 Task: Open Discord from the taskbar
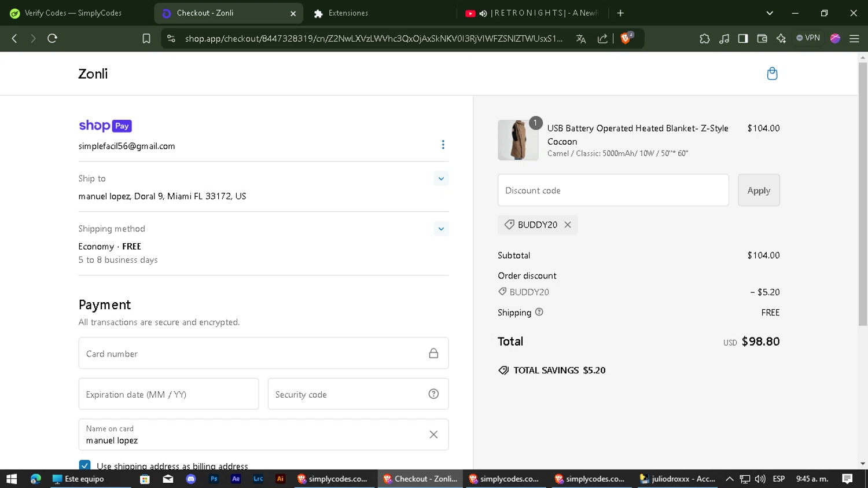[x=191, y=479]
